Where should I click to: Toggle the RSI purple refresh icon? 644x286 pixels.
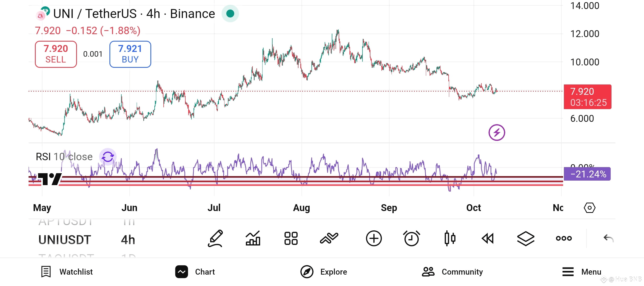click(108, 157)
